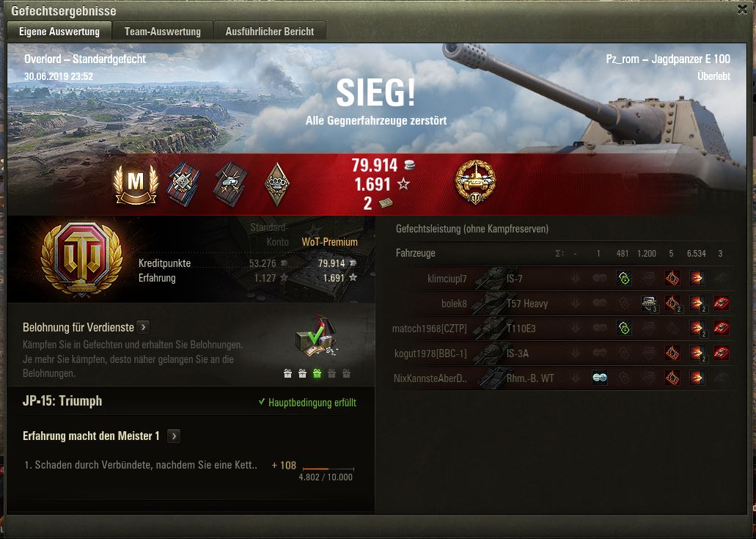Image resolution: width=756 pixels, height=539 pixels.
Task: Click the damage-dealt icon in matoch1968 row
Action: coord(697,329)
